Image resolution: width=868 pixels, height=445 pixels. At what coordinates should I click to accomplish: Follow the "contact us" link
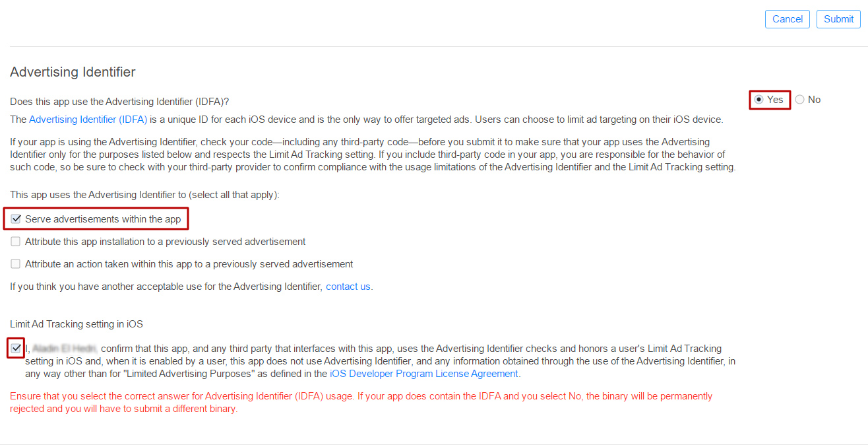click(x=348, y=287)
